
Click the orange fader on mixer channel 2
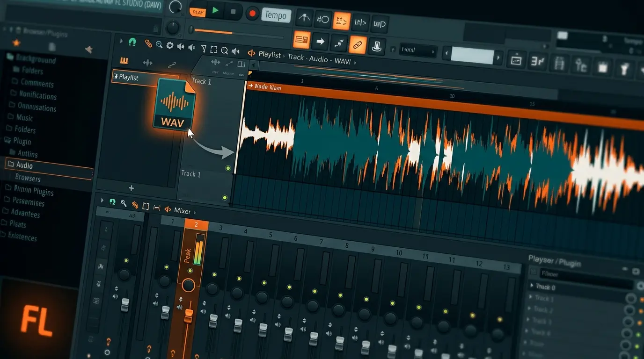tap(189, 316)
